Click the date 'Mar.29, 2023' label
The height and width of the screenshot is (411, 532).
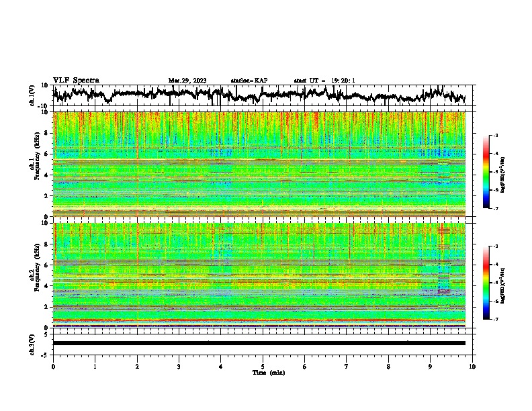[x=187, y=81]
